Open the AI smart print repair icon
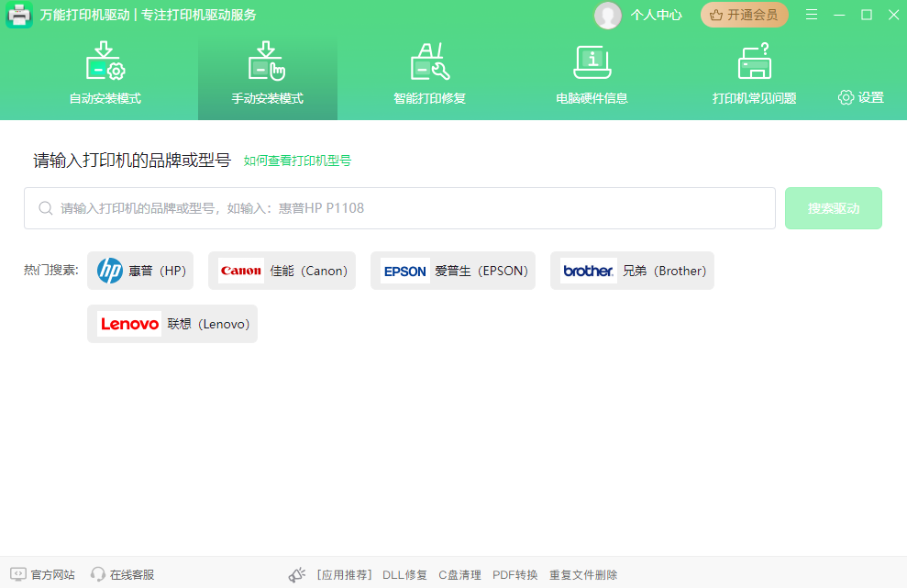The height and width of the screenshot is (588, 907). tap(430, 61)
